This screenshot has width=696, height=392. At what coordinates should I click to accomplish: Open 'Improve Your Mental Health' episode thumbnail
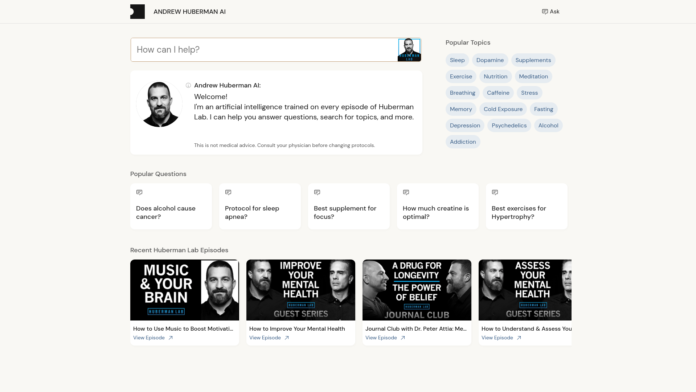tap(301, 290)
